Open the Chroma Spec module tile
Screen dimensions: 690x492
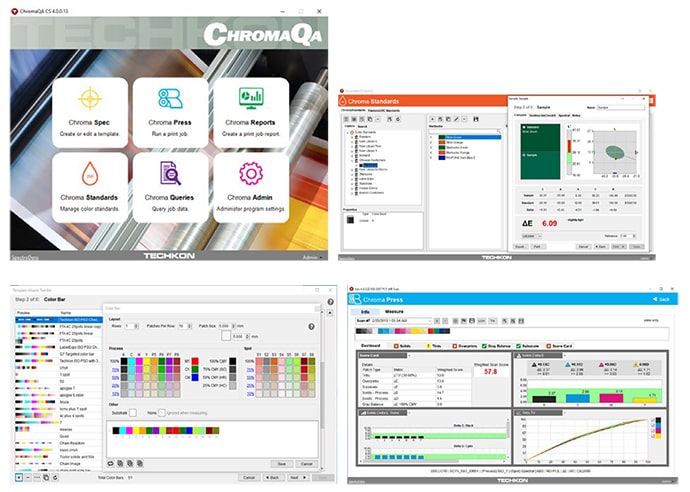[89, 111]
